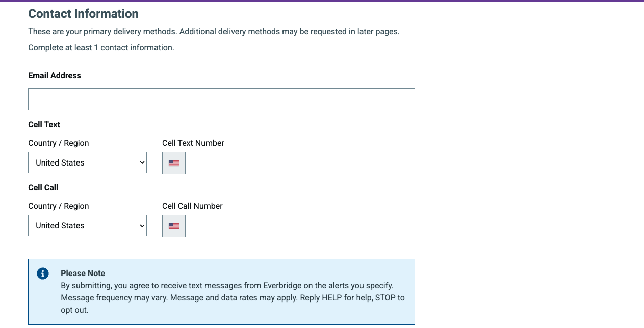Select United States in the Cell Text country selector

(x=87, y=162)
